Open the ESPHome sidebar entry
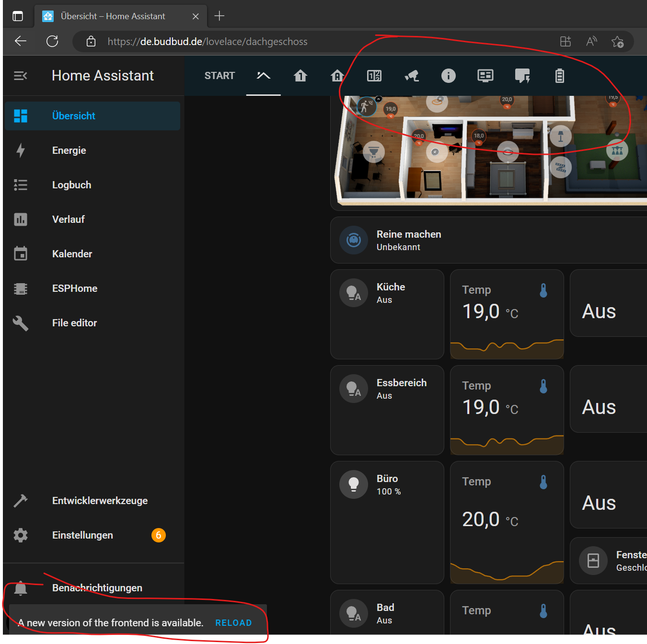647x644 pixels. pyautogui.click(x=75, y=288)
